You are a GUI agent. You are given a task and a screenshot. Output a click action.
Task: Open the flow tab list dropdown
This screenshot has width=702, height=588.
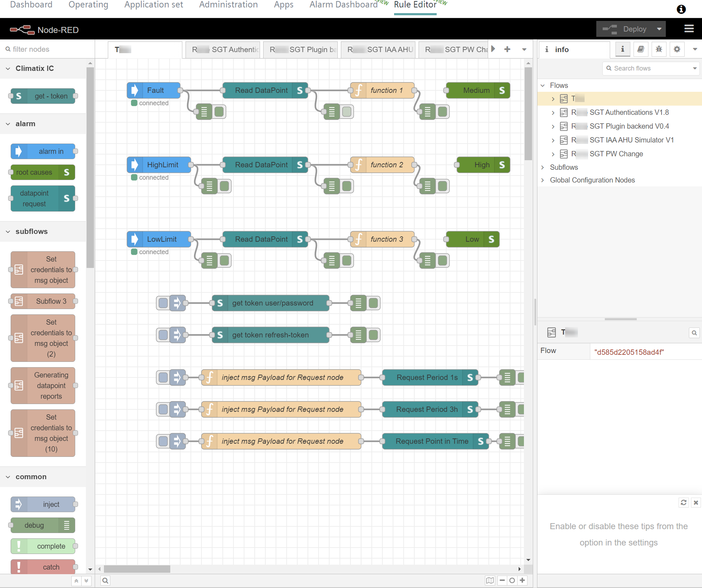(x=524, y=49)
